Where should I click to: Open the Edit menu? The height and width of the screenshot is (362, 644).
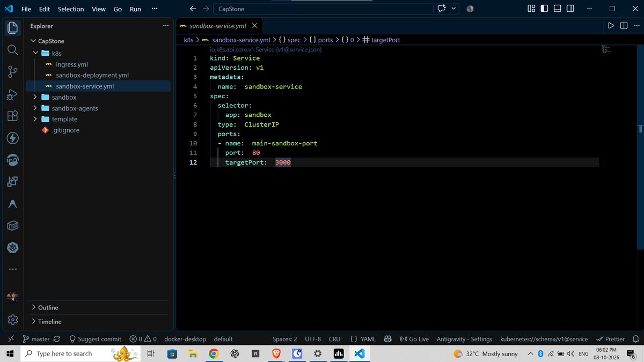pos(45,9)
